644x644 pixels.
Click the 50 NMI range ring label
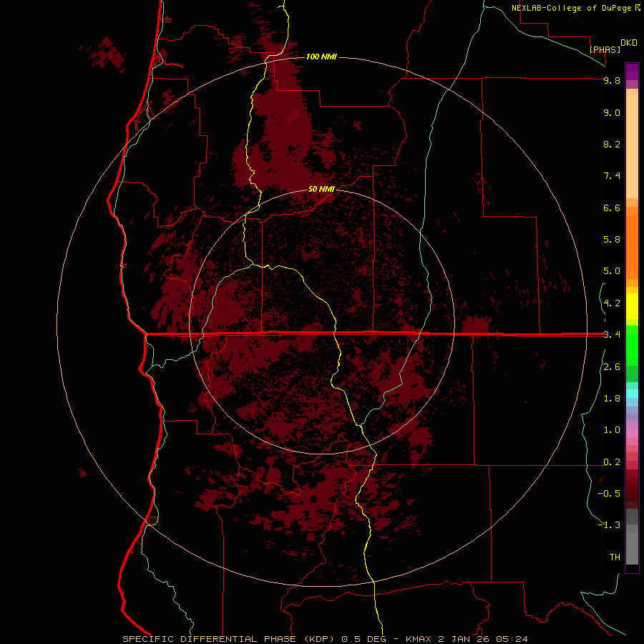click(321, 189)
